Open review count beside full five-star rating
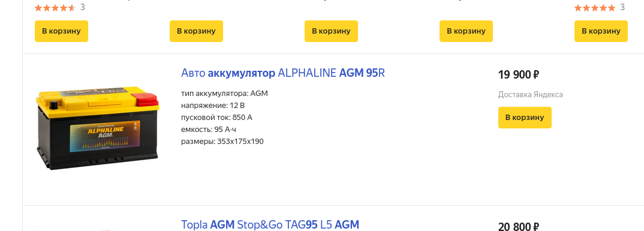Viewport: 644px width, 231px height. coord(622,7)
